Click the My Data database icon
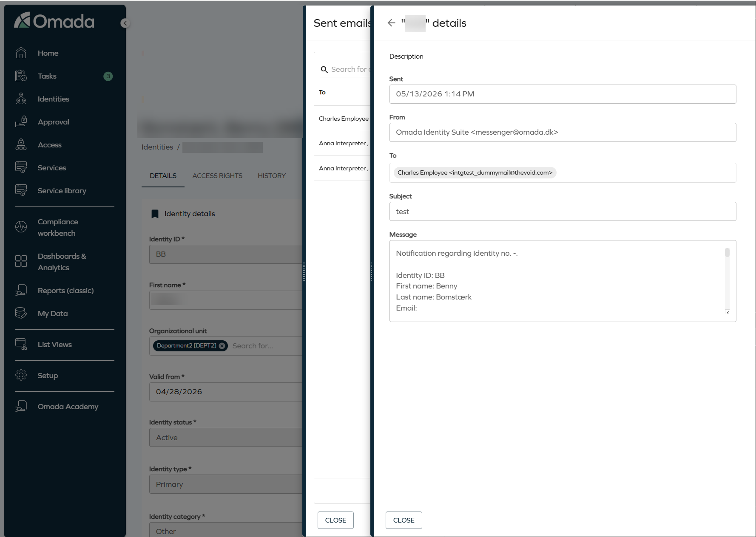The image size is (756, 537). tap(21, 313)
